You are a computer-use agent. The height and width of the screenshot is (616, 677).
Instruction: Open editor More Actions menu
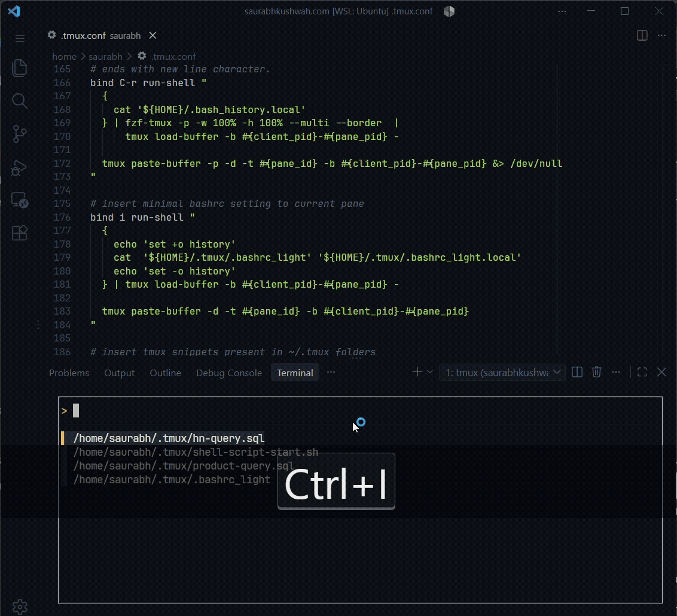pos(661,35)
